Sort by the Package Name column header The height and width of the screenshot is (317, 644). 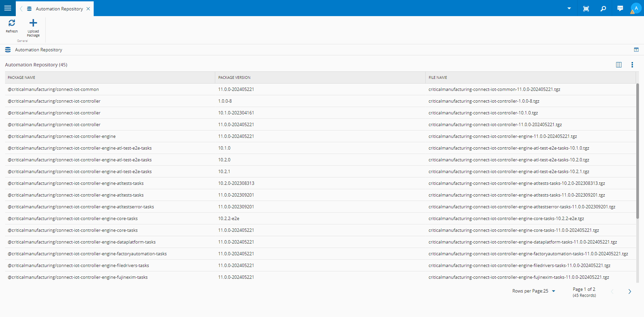pyautogui.click(x=21, y=77)
